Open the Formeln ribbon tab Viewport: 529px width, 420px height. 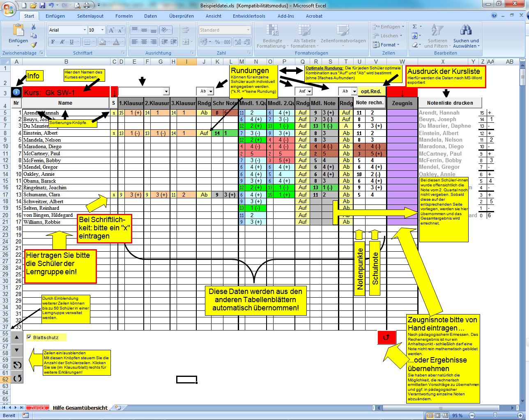click(124, 16)
